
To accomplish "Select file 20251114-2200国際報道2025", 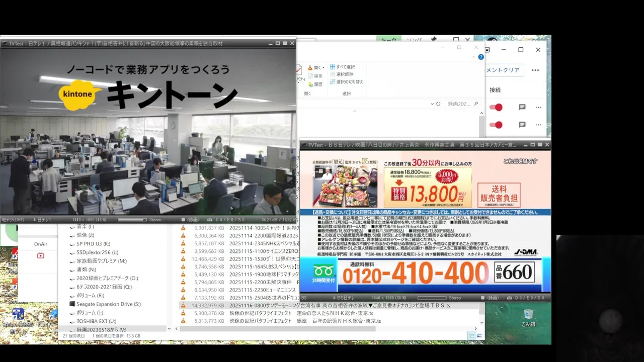I will [265, 235].
